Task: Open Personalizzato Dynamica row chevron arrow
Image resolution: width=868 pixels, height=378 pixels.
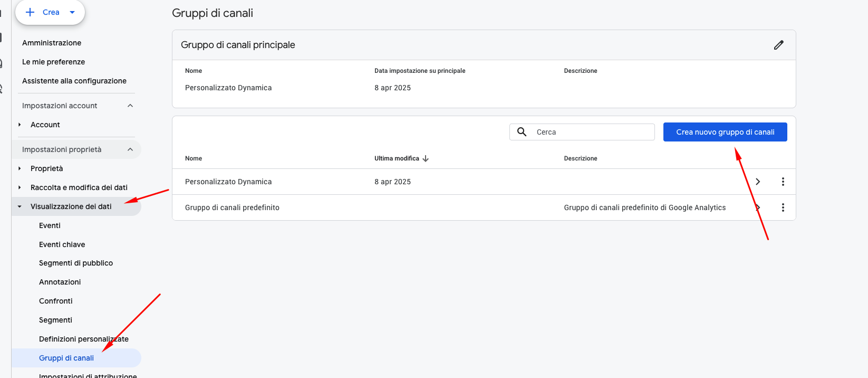Action: click(x=758, y=182)
